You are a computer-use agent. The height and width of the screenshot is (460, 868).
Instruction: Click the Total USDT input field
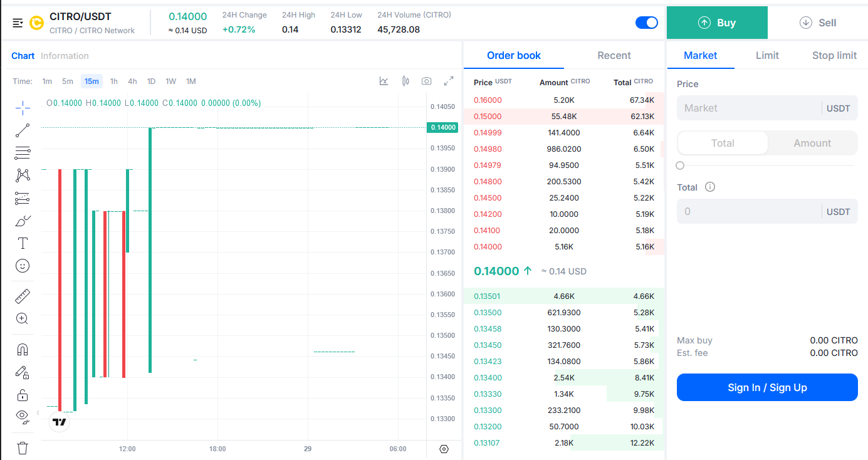pos(749,211)
